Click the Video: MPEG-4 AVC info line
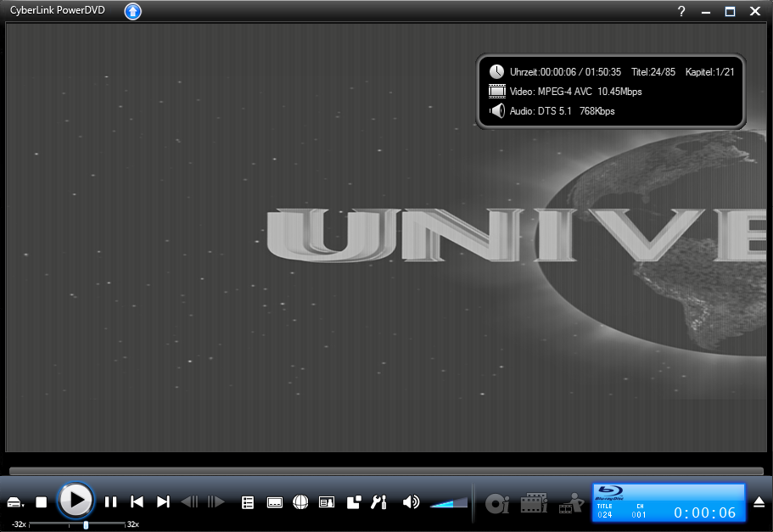773x532 pixels. point(575,92)
